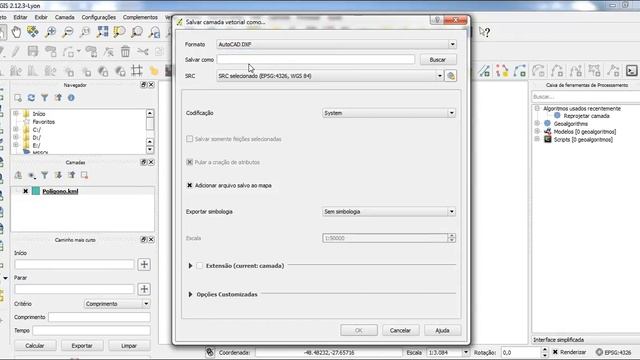Screen dimensions: 640x360
Task: Click the Rotação stepper arrows
Action: (544, 352)
